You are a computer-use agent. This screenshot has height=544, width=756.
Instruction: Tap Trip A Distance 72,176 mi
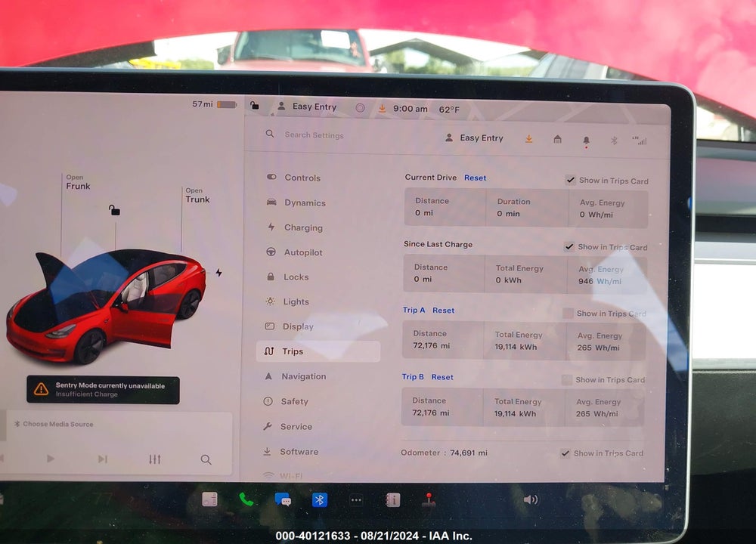click(432, 345)
